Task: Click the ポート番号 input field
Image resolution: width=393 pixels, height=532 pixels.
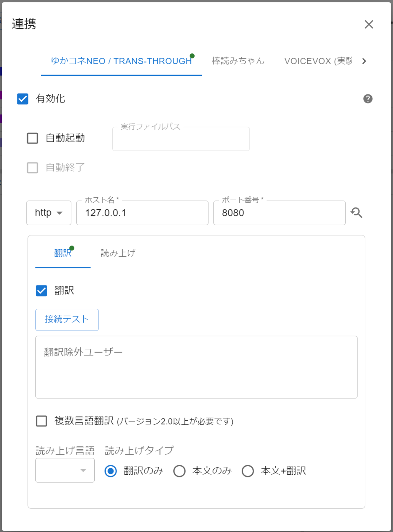Action: [279, 213]
